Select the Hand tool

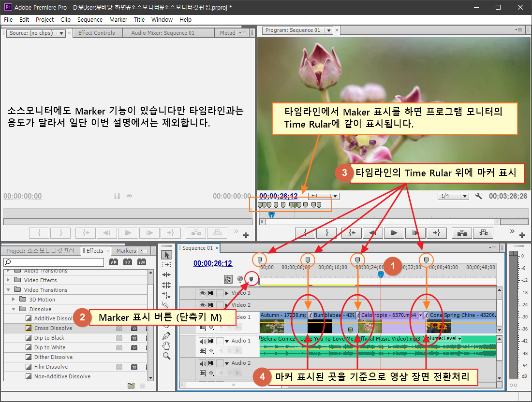166,346
